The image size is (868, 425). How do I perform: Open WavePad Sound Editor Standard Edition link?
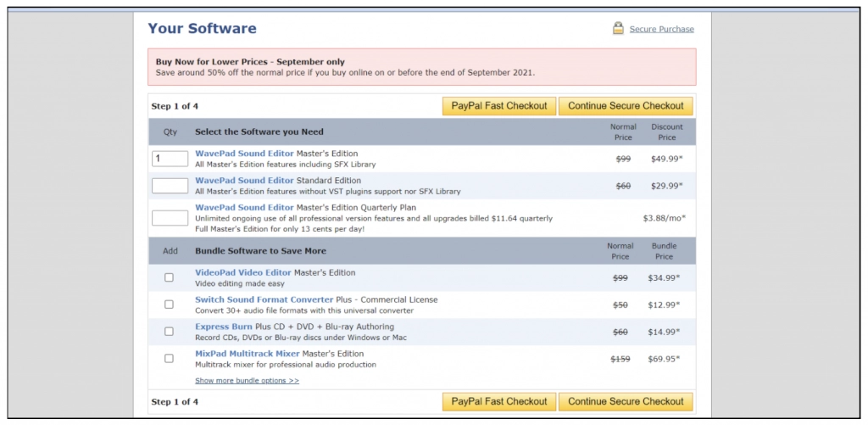[x=244, y=181]
